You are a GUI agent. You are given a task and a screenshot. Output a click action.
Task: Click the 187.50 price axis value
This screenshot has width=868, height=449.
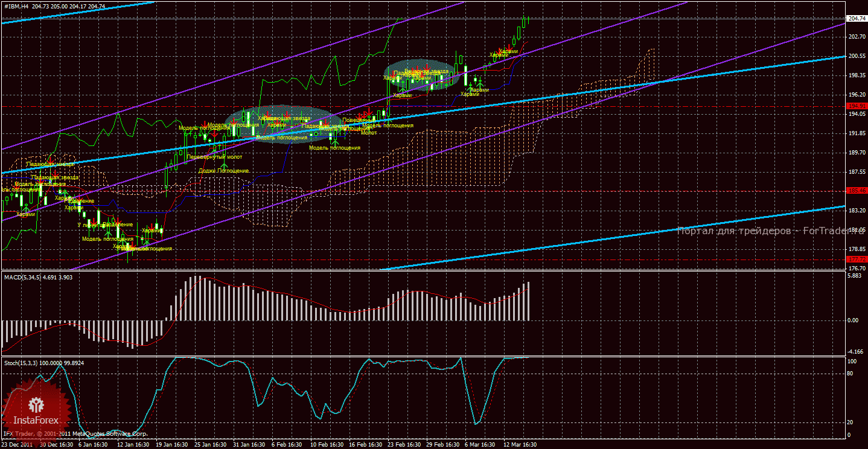pyautogui.click(x=857, y=172)
